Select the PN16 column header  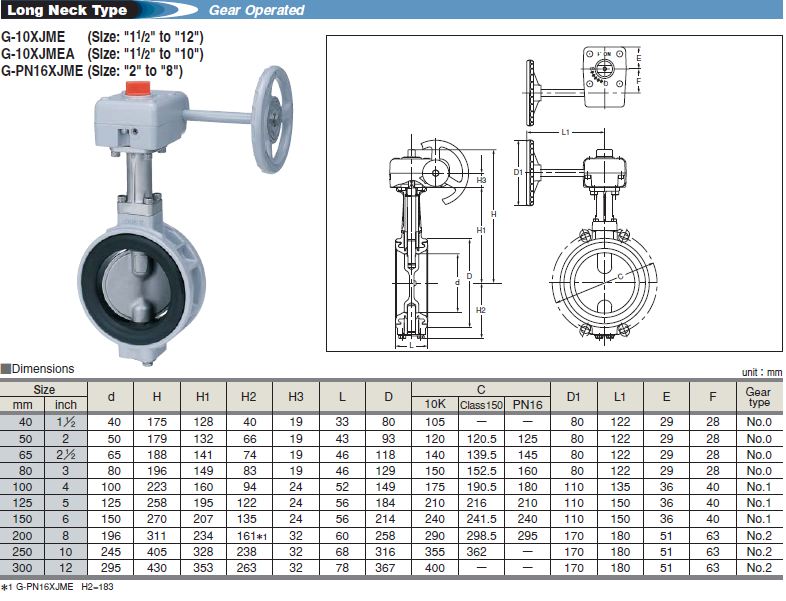(x=526, y=404)
